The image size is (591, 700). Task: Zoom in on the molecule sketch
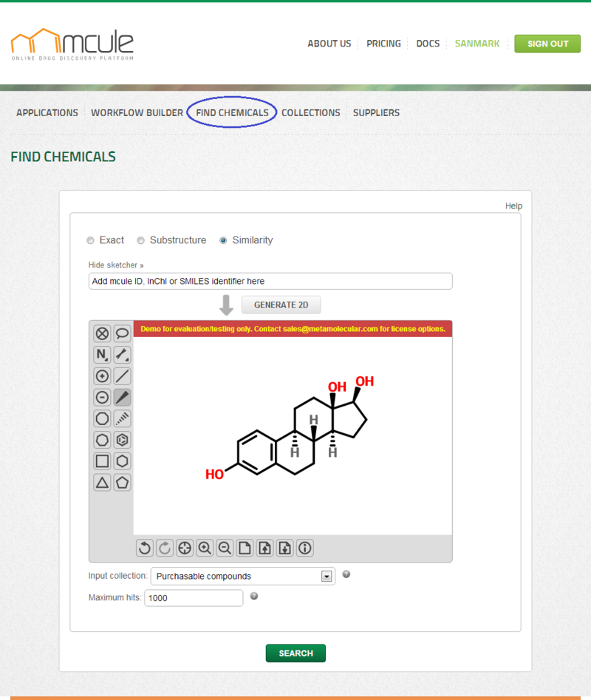(x=205, y=548)
